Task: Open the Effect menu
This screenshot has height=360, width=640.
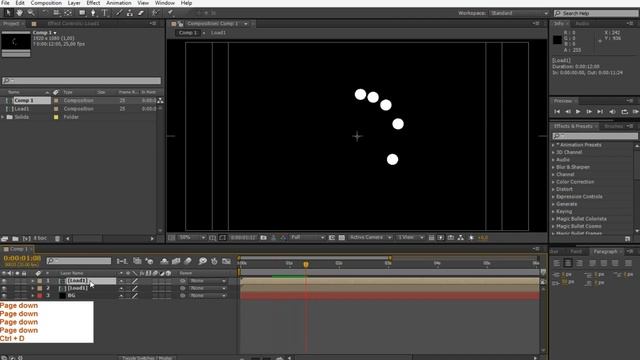Action: [x=93, y=3]
